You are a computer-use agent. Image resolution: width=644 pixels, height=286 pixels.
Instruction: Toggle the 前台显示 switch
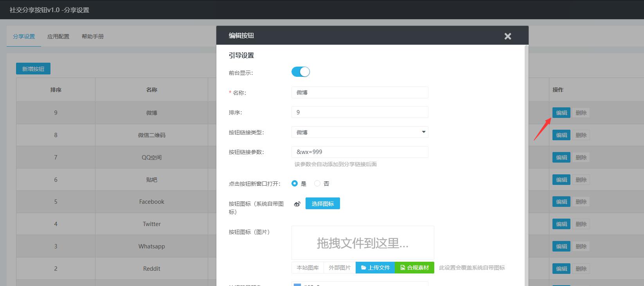pyautogui.click(x=300, y=72)
